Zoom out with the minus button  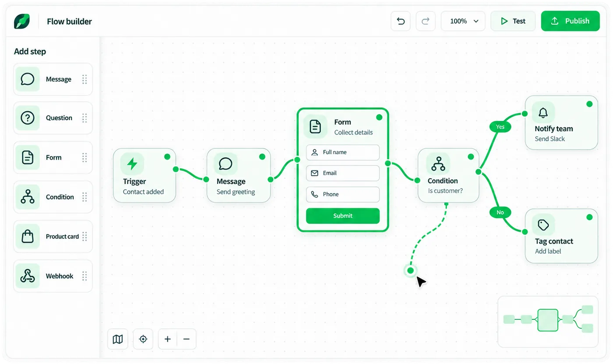[x=186, y=339]
